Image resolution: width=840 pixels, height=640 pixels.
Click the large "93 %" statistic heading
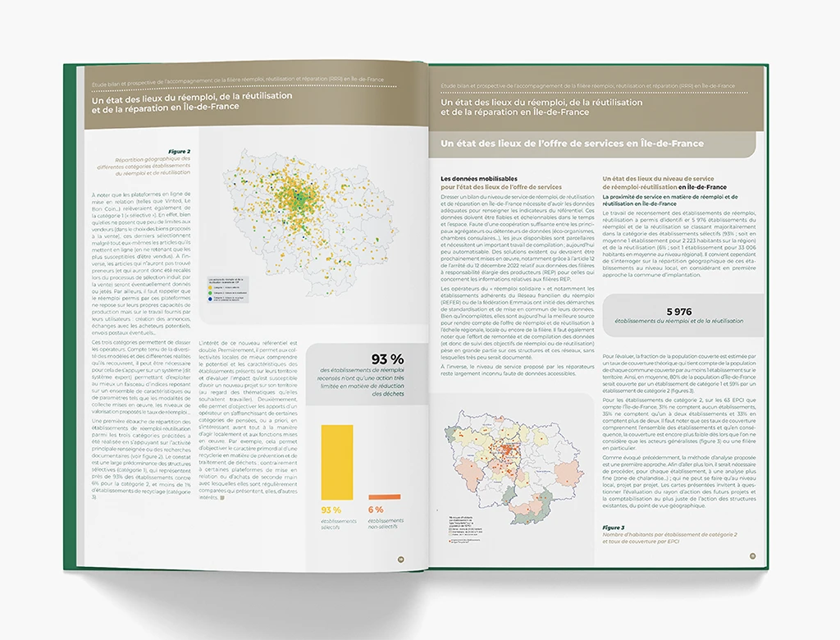(x=387, y=359)
